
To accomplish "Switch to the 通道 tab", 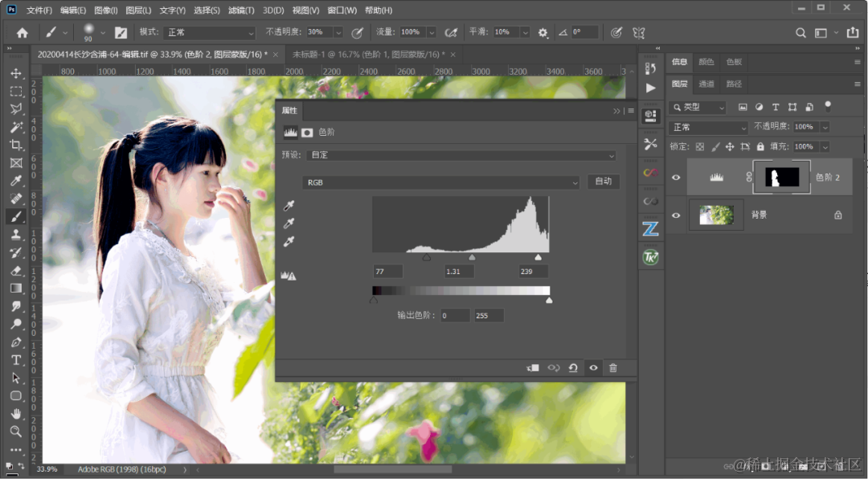I will point(706,84).
